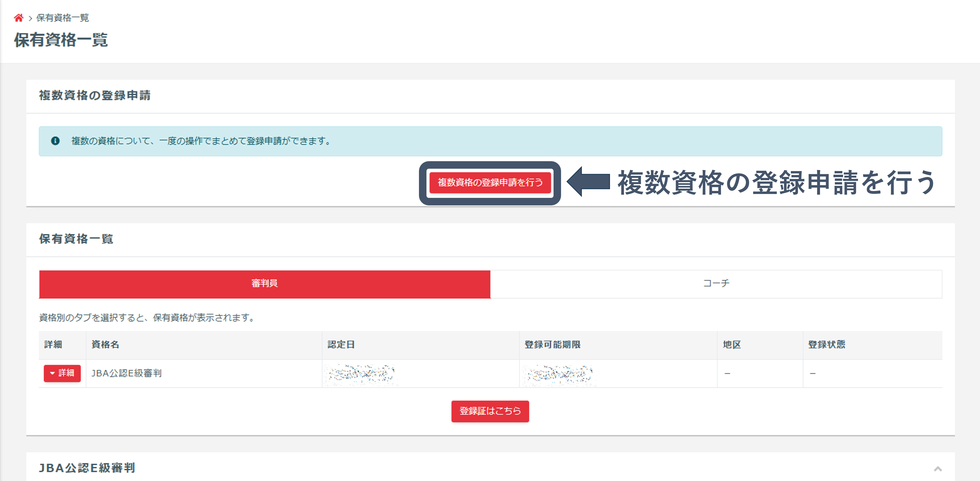Click the info icon in blue notice

tap(55, 141)
